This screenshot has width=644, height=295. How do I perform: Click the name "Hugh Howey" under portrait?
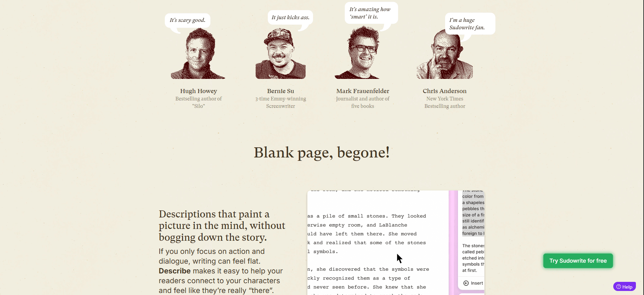199,91
